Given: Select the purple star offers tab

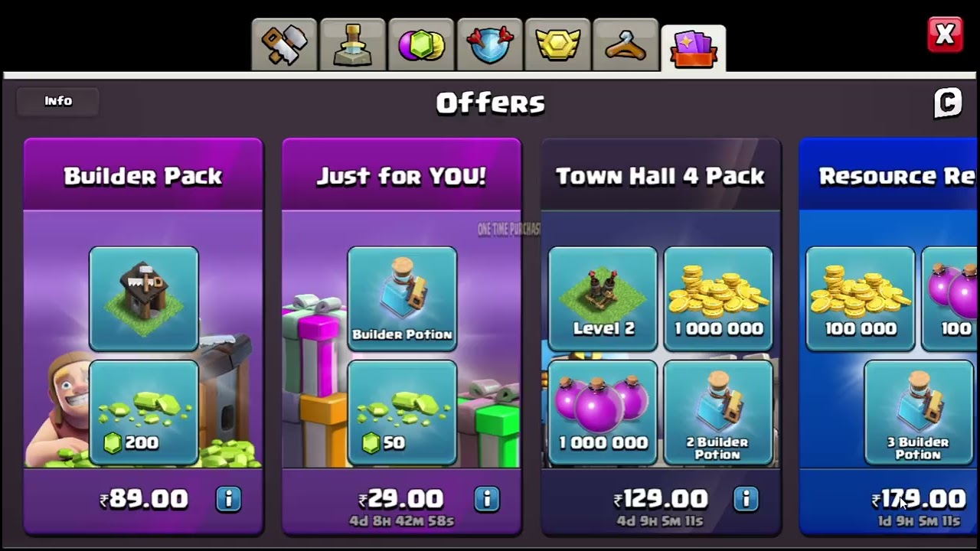Looking at the screenshot, I should (694, 47).
